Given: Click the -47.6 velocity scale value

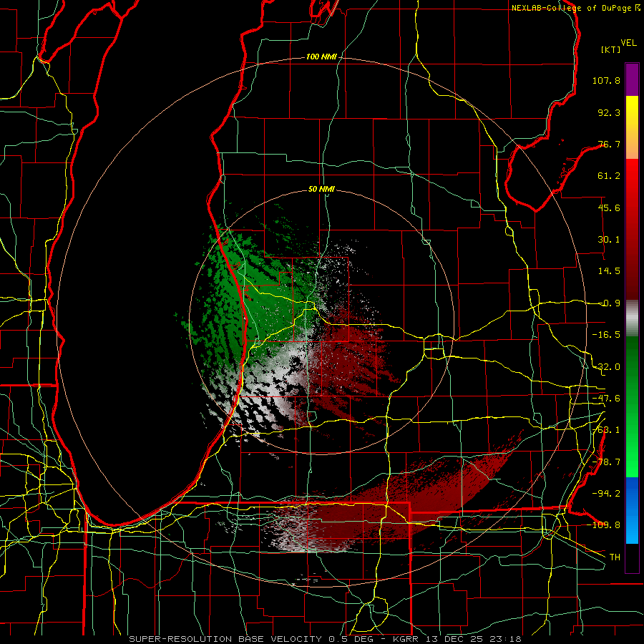Looking at the screenshot, I should [606, 399].
